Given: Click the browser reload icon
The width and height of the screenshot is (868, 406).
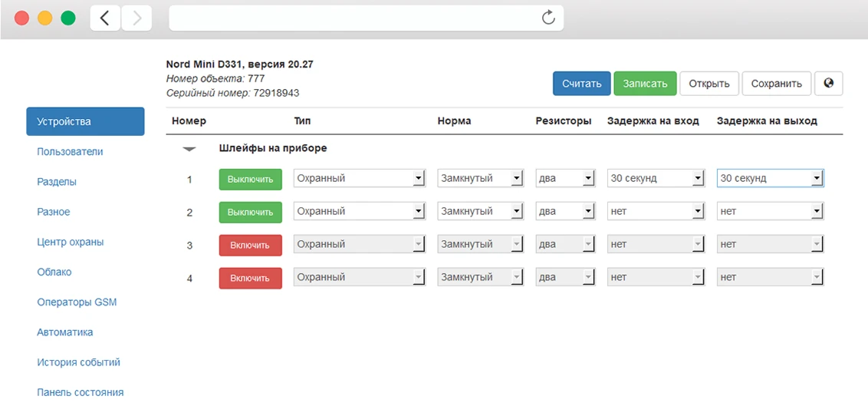Looking at the screenshot, I should [x=548, y=18].
